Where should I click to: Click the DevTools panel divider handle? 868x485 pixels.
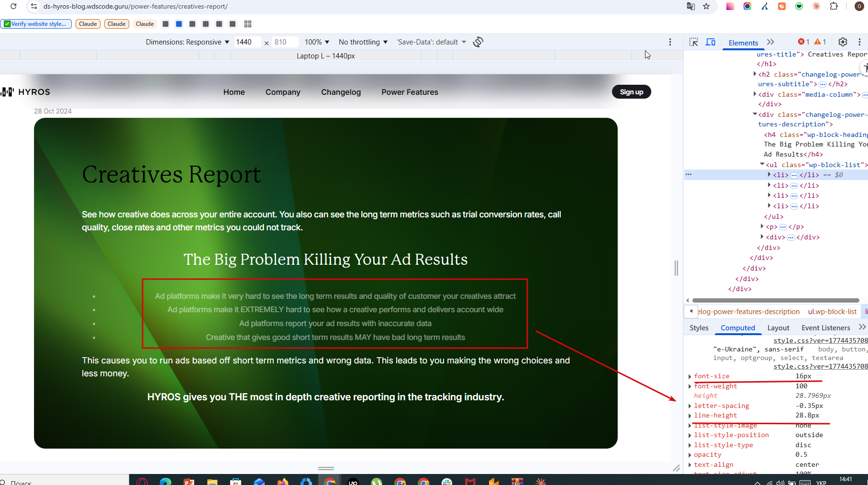click(676, 268)
